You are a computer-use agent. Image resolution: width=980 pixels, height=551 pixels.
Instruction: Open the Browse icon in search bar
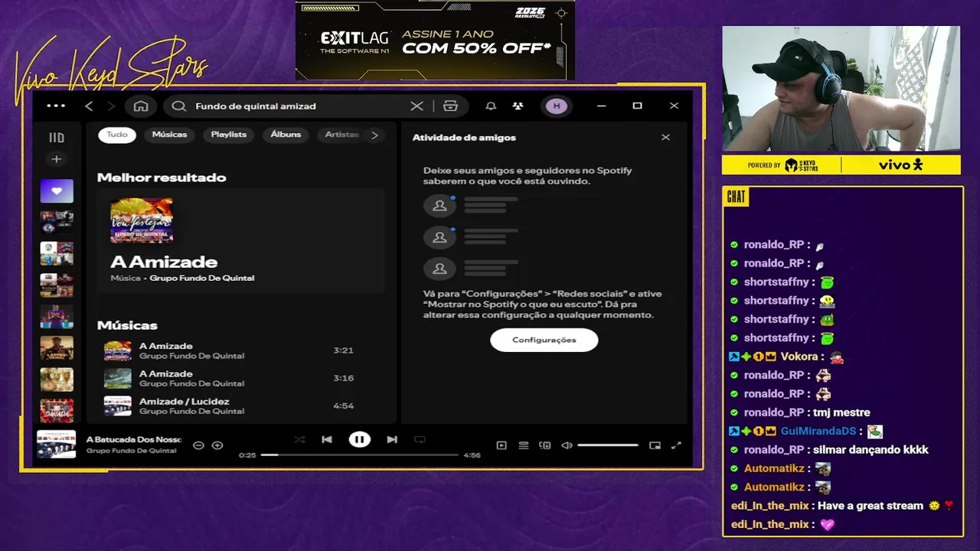[450, 106]
